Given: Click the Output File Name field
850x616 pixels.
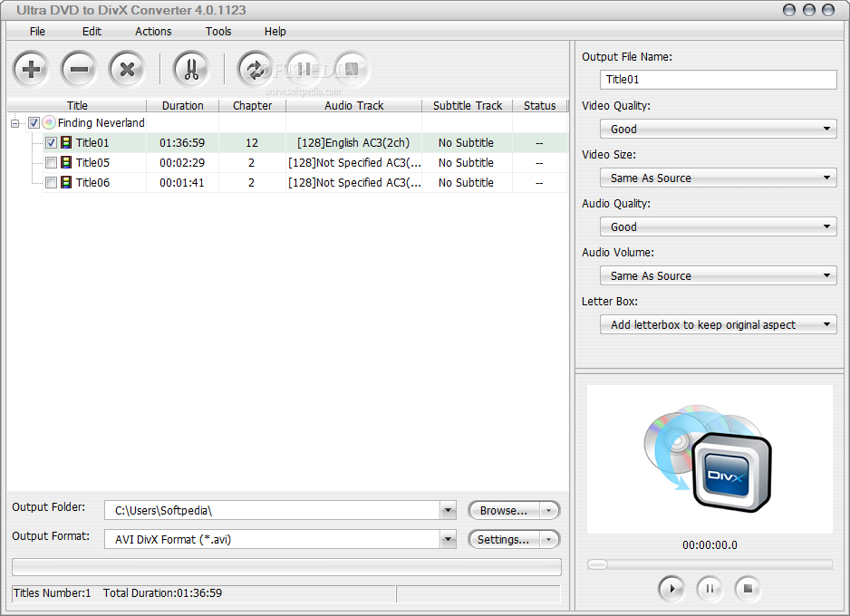Looking at the screenshot, I should pos(719,80).
